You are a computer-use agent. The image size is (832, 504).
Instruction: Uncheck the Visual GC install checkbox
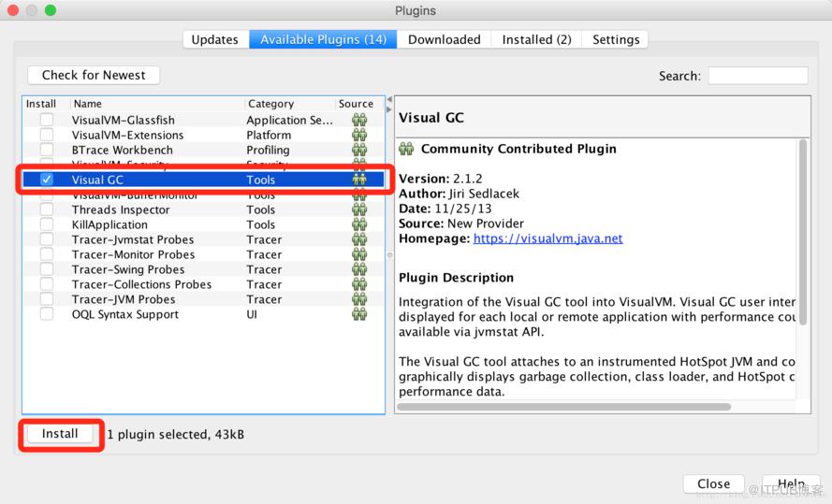(x=47, y=180)
